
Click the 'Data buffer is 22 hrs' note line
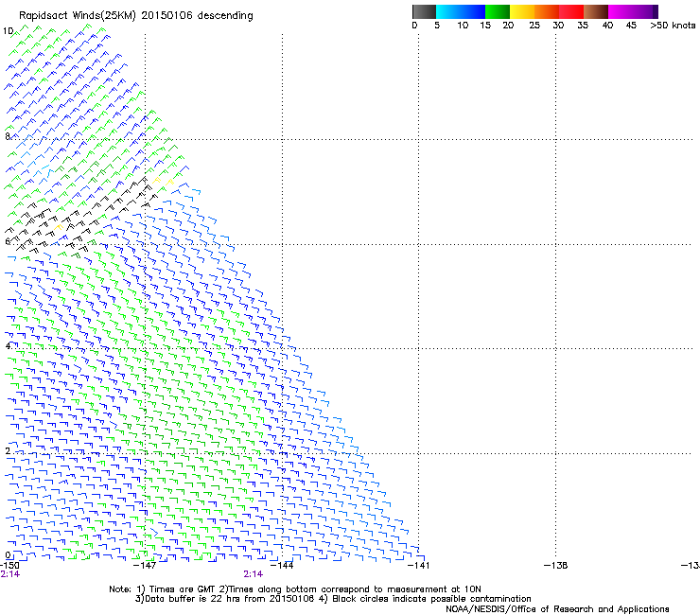pos(333,599)
